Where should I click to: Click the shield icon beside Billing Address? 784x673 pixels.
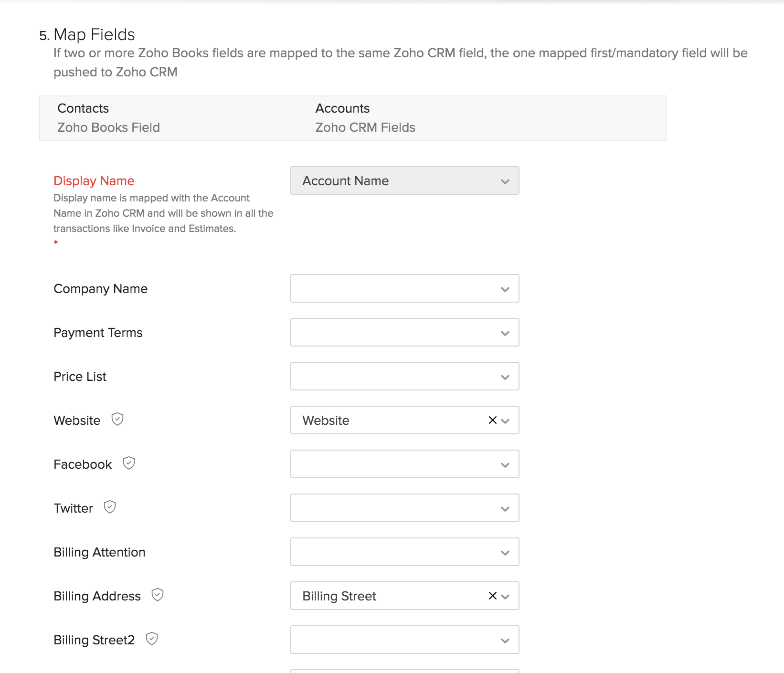coord(158,595)
